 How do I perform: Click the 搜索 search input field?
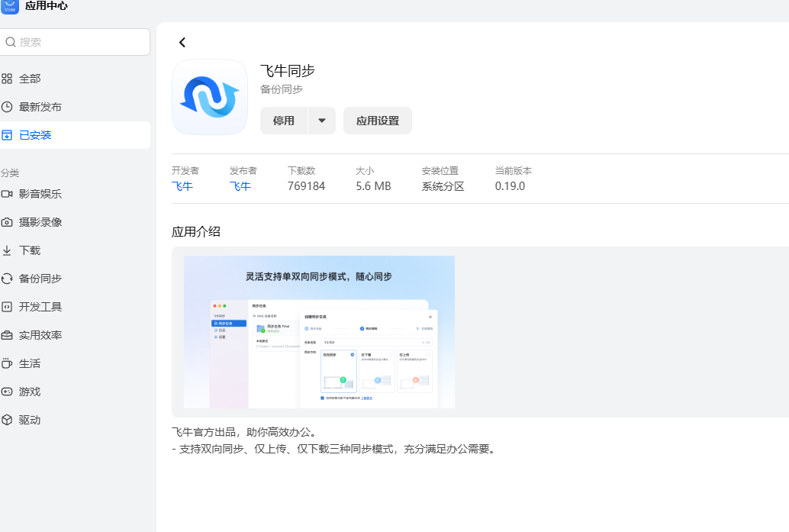[80, 42]
